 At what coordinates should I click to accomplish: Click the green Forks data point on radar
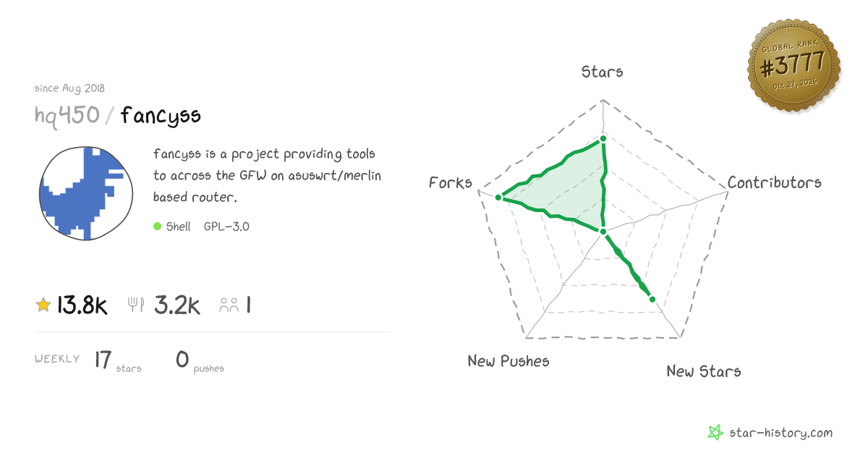(x=498, y=197)
